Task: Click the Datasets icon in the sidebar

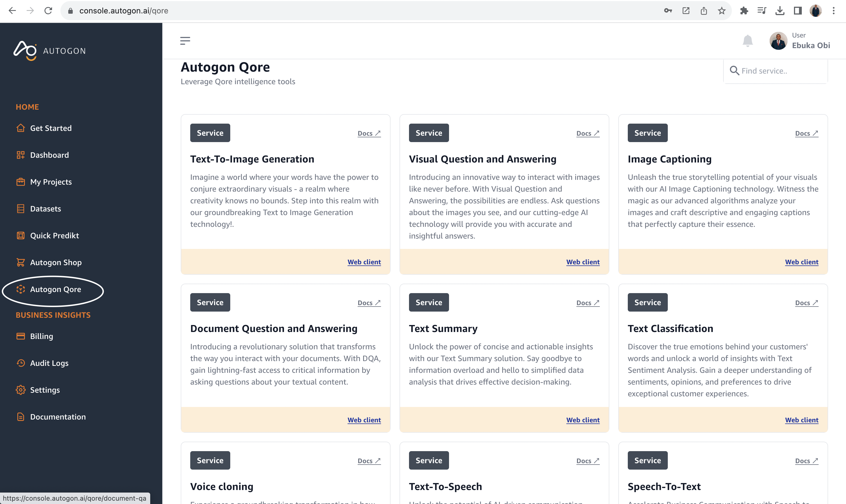Action: pos(21,209)
